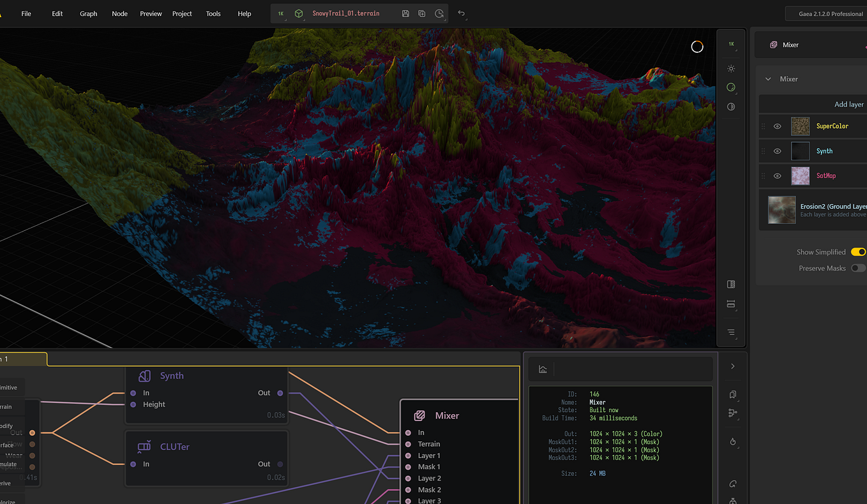The image size is (867, 504).
Task: Click the Mixer node icon in graph
Action: (419, 415)
